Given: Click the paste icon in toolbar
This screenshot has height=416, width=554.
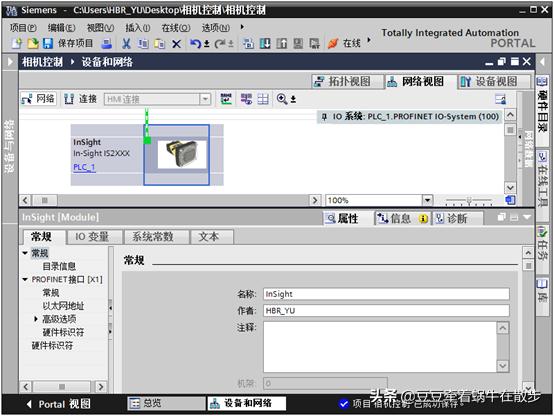Looking at the screenshot, I should coord(160,44).
